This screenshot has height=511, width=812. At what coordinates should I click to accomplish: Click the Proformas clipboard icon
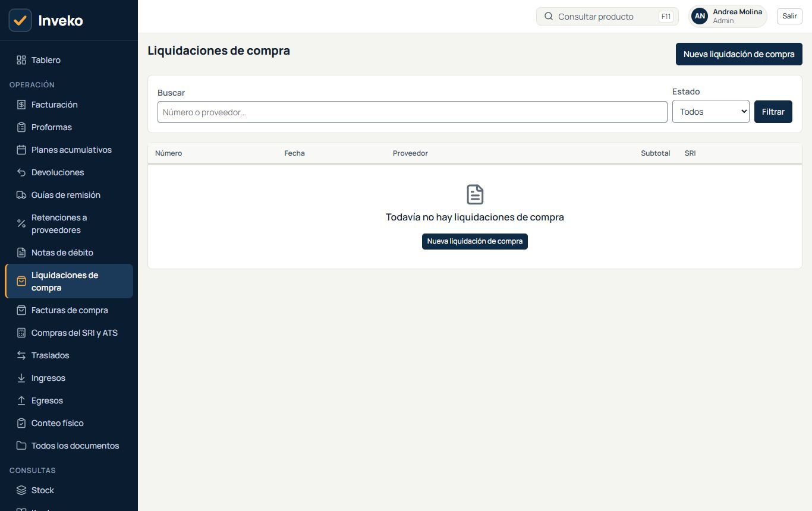(x=21, y=127)
